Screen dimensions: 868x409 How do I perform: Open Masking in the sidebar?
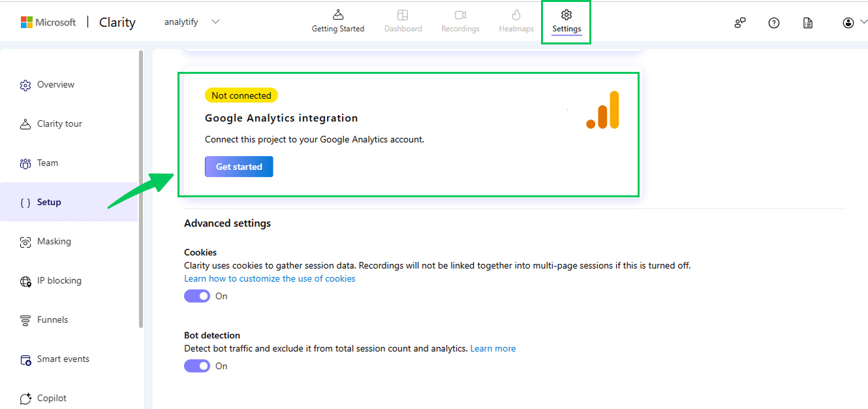click(69, 241)
